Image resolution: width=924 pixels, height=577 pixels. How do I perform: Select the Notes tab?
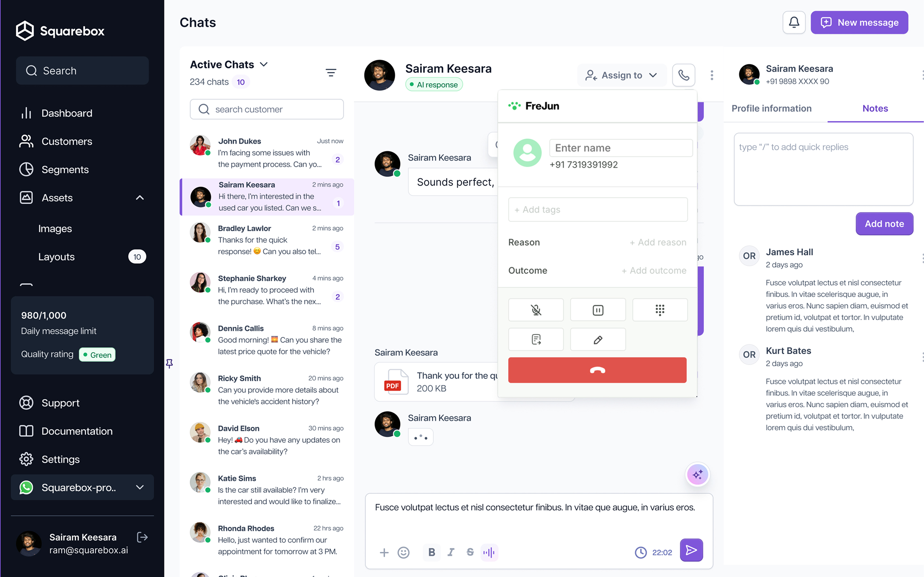click(875, 108)
